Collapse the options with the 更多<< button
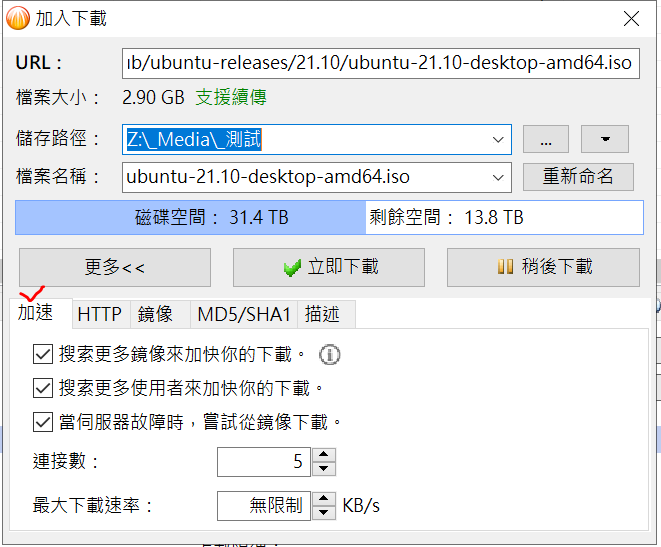 (x=115, y=267)
